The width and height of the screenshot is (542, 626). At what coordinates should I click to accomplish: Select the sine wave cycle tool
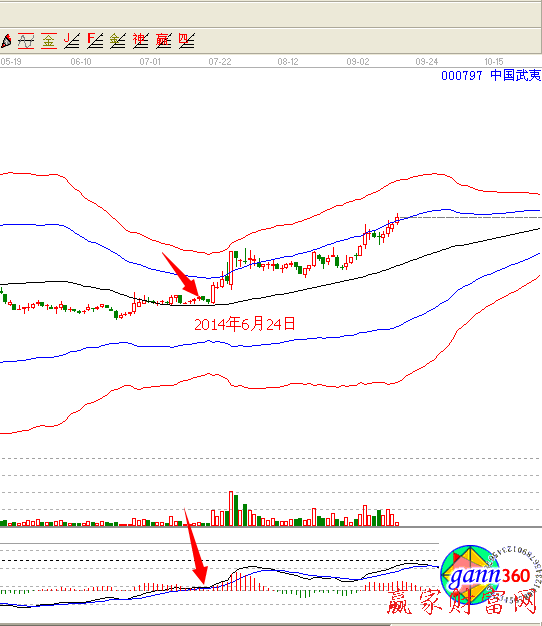click(x=26, y=41)
